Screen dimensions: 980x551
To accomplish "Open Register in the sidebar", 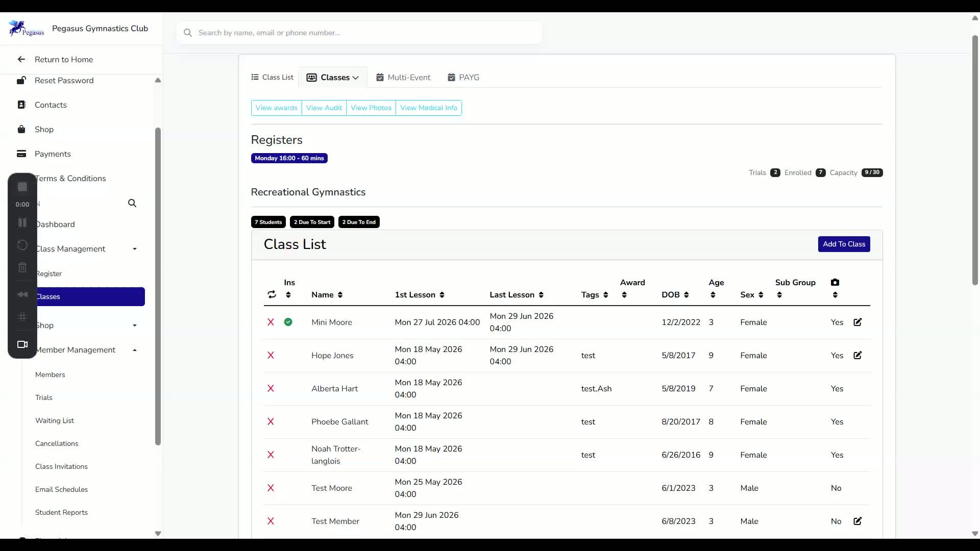I will 49,274.
